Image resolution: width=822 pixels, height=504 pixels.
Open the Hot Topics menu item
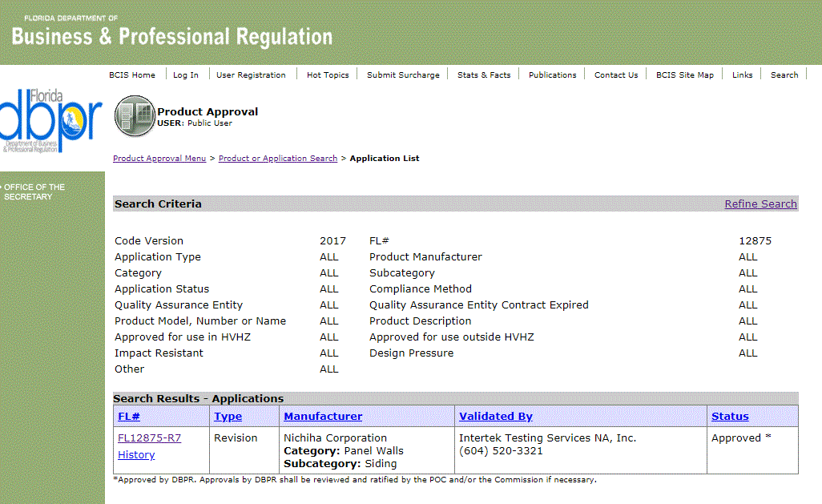tap(328, 75)
